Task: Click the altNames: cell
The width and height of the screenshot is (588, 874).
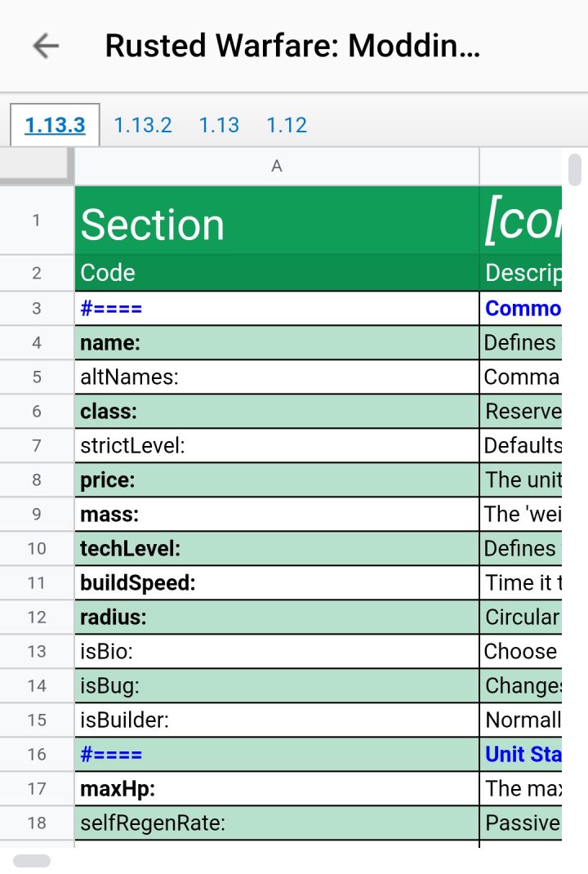Action: tap(277, 377)
